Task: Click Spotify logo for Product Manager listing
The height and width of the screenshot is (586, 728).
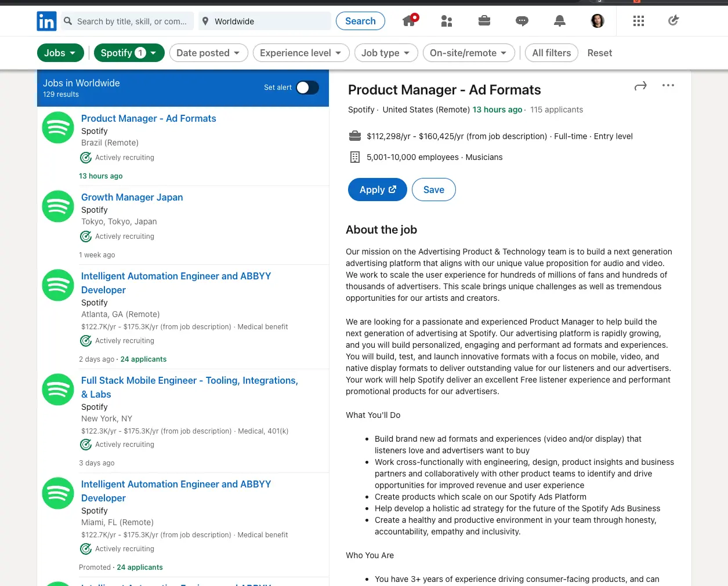Action: (58, 128)
